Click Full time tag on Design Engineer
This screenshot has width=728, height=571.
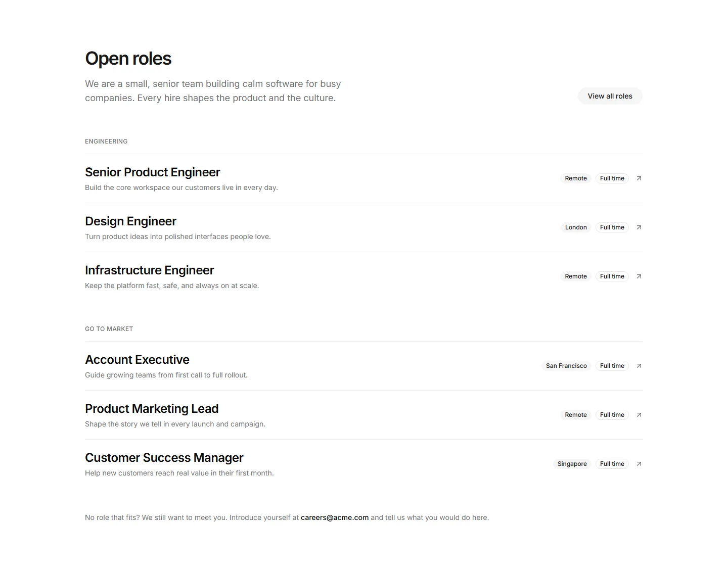point(612,227)
